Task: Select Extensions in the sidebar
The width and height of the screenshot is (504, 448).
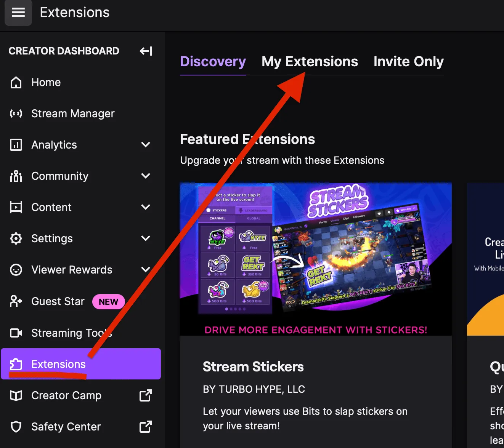Action: point(81,364)
